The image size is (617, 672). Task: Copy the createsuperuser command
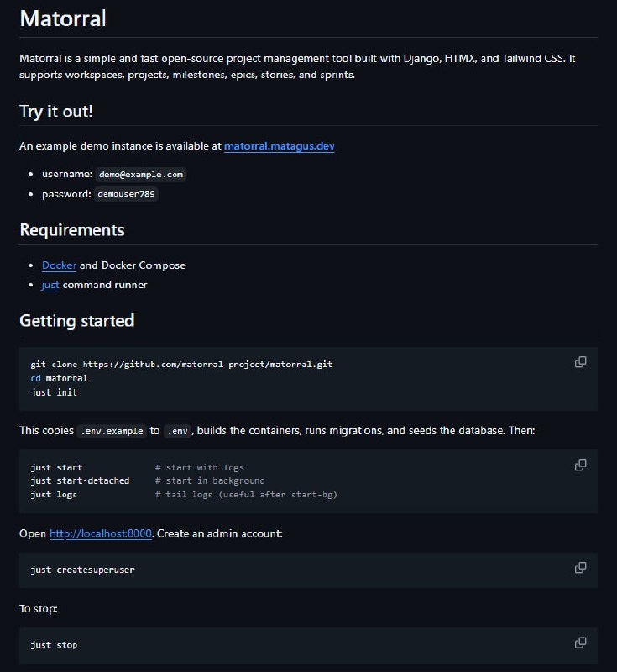pos(580,567)
